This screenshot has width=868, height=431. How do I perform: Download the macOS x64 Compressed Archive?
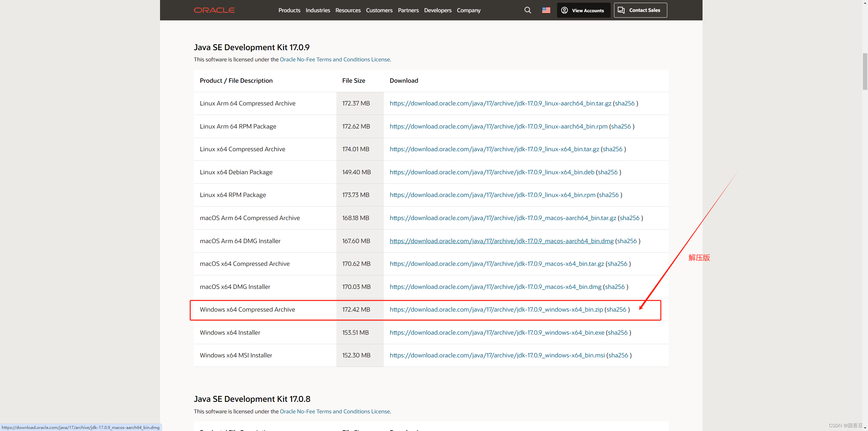[x=496, y=263]
